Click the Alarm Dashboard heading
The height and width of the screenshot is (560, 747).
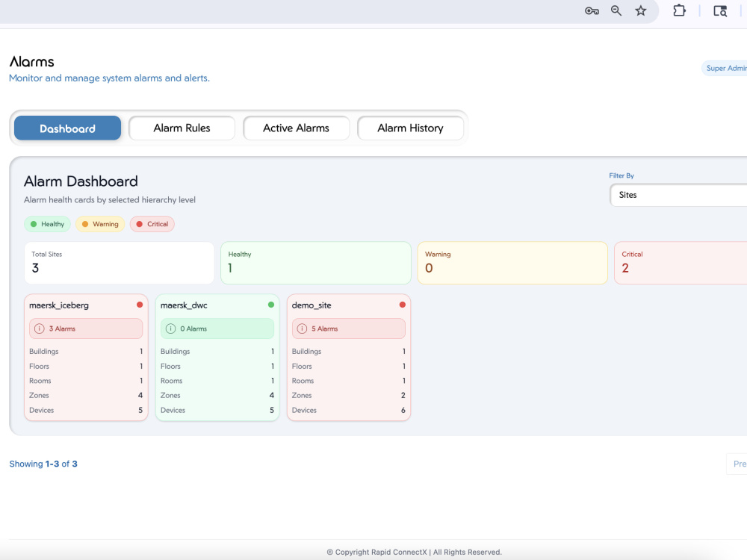81,181
